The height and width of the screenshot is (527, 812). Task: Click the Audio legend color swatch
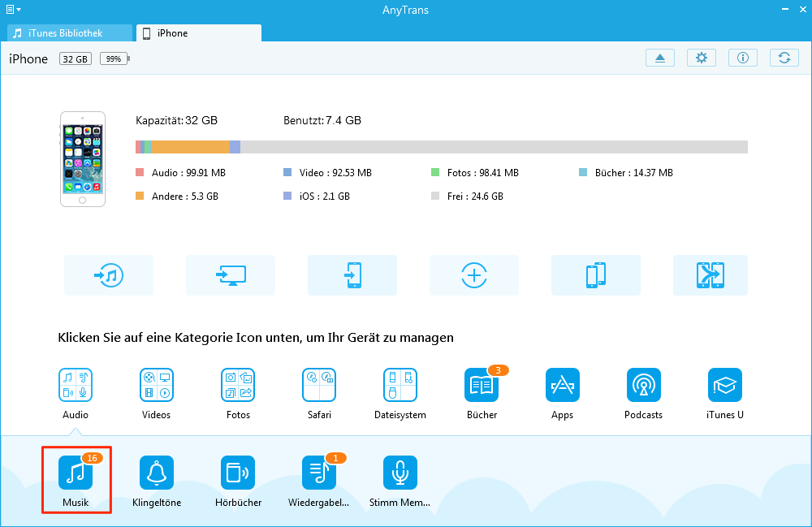[140, 172]
